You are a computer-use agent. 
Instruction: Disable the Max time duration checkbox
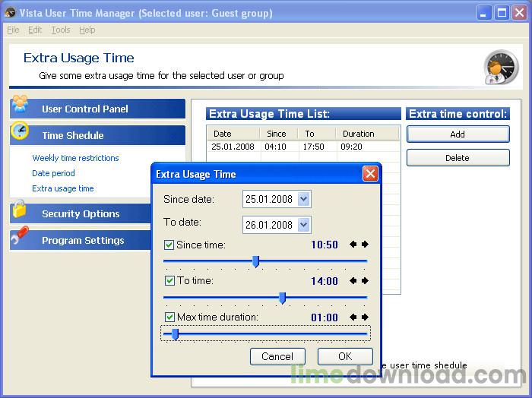(x=169, y=317)
